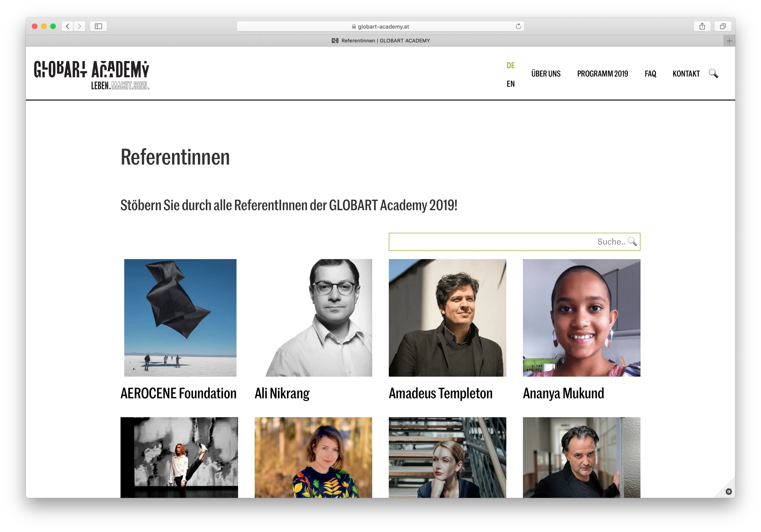Click the gear icon at bottom corner

coord(729,491)
